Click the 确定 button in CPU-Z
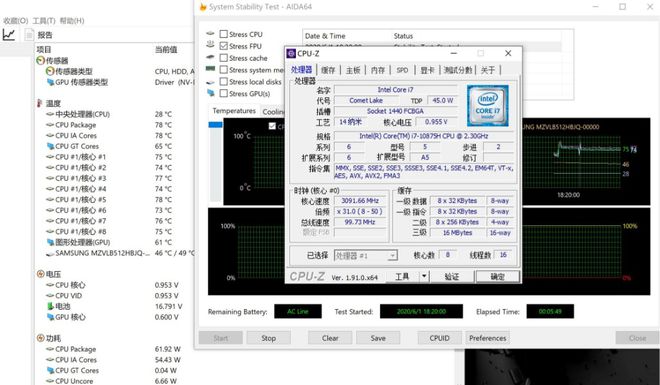Image resolution: width=660 pixels, height=385 pixels. coord(498,276)
